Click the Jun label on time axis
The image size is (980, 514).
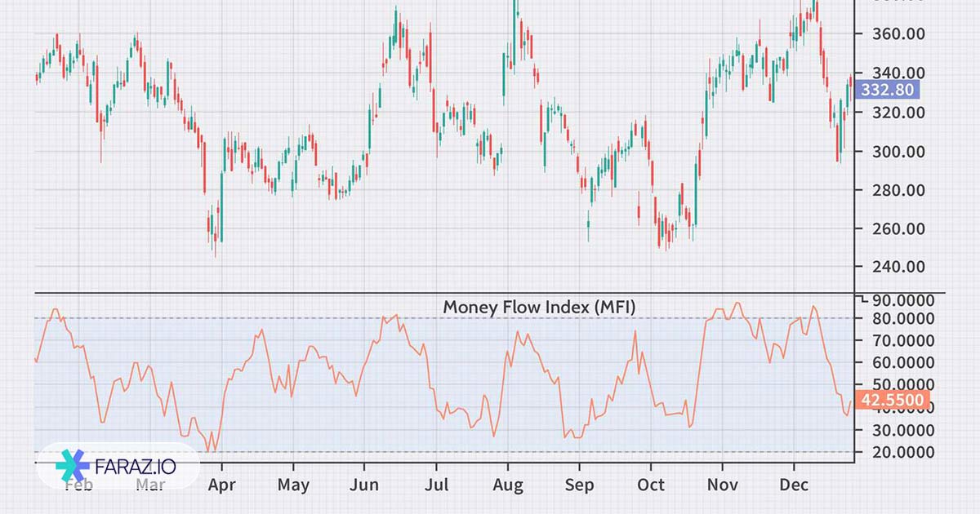point(364,485)
